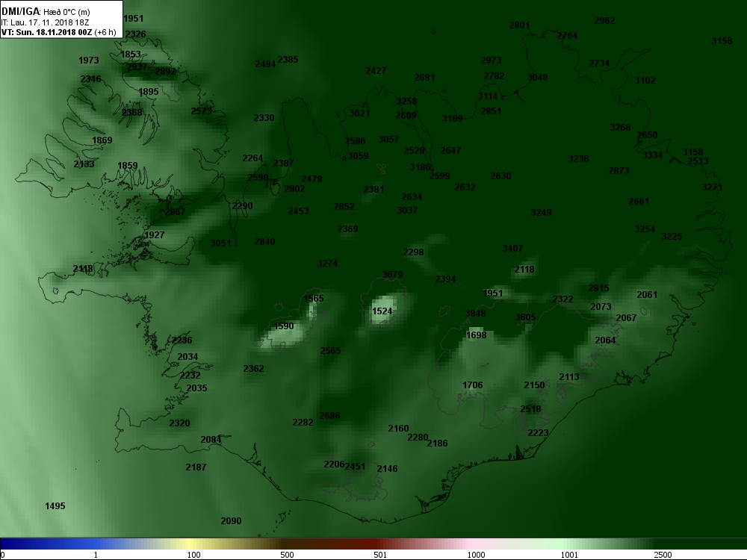
Task: Click the value 3037 on the map
Action: pos(407,211)
